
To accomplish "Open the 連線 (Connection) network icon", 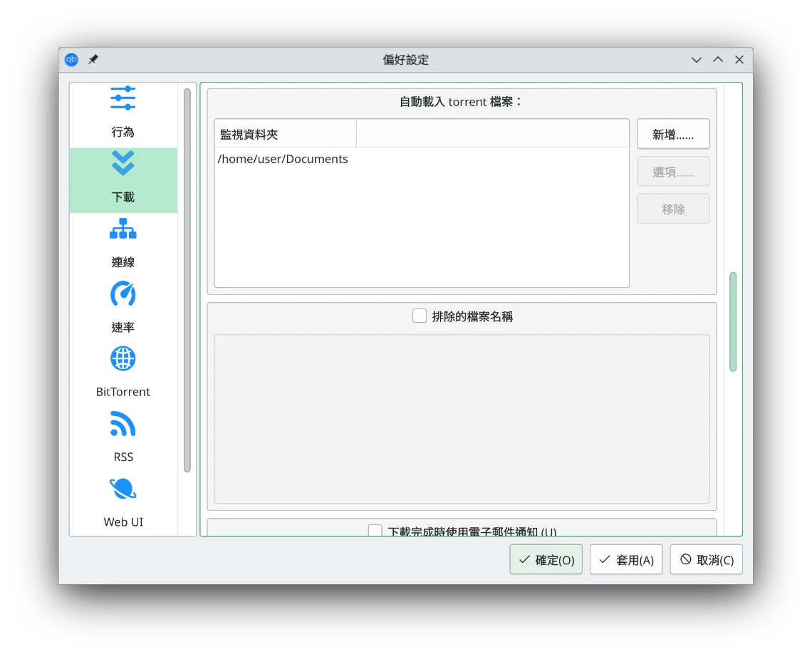I will [x=123, y=229].
